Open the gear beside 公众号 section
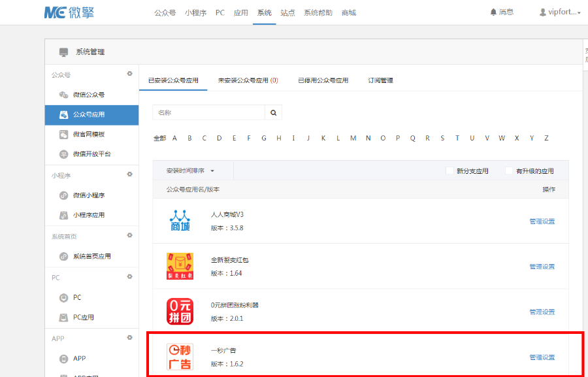The height and width of the screenshot is (377, 588). pyautogui.click(x=130, y=74)
